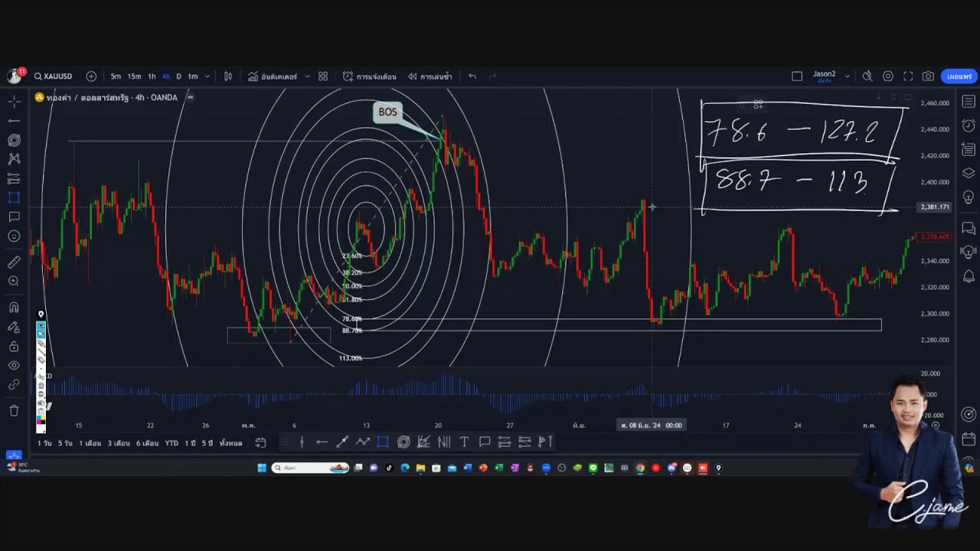Select the text annotation tool in left sidebar
Screen dimensions: 980x551
[14, 217]
